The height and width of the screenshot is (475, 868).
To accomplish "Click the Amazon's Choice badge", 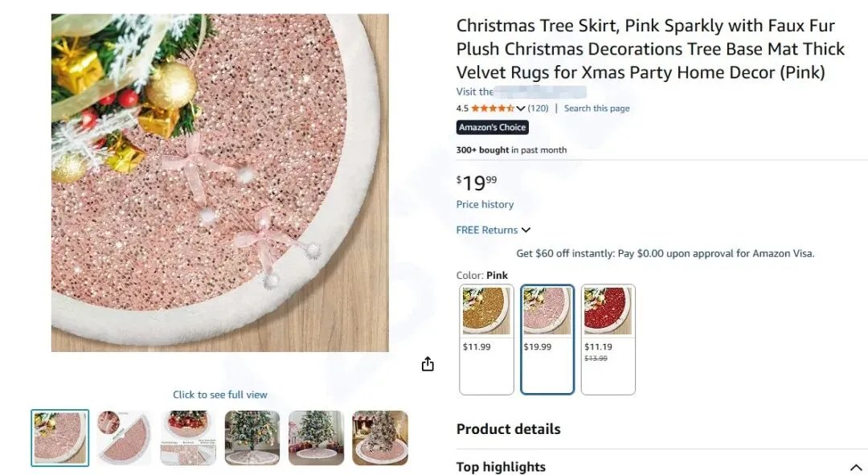I will coord(493,127).
